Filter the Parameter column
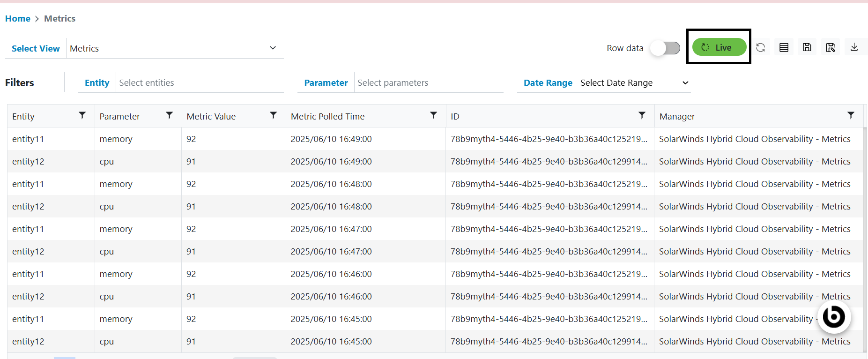Viewport: 868px width, 359px height. click(170, 115)
